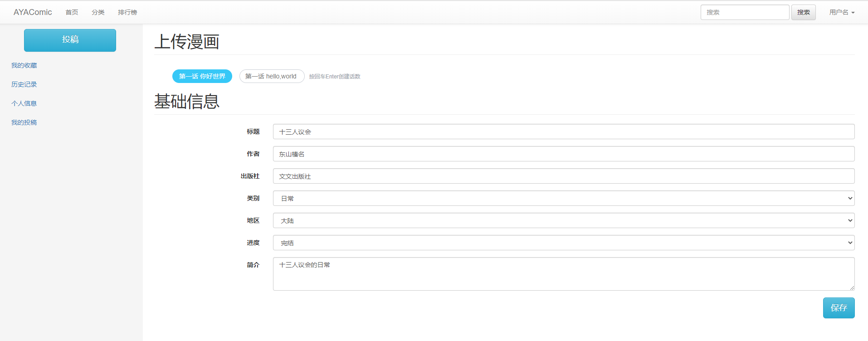
Task: Click the 作者 author input field
Action: [563, 154]
